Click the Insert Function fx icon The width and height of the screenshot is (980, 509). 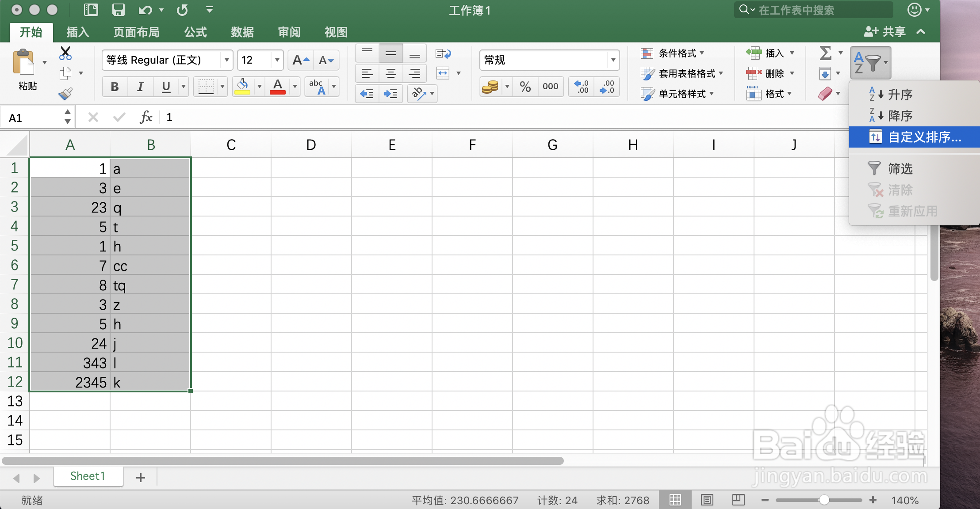click(x=146, y=117)
